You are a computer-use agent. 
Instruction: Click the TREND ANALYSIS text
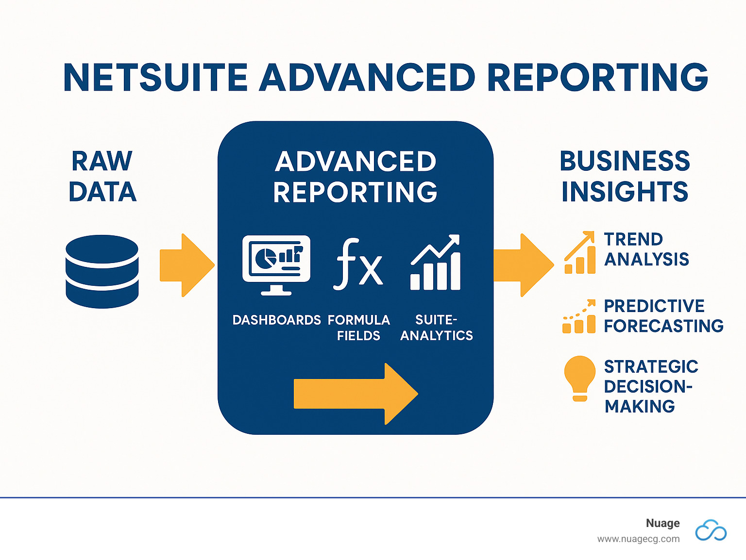coord(646,249)
